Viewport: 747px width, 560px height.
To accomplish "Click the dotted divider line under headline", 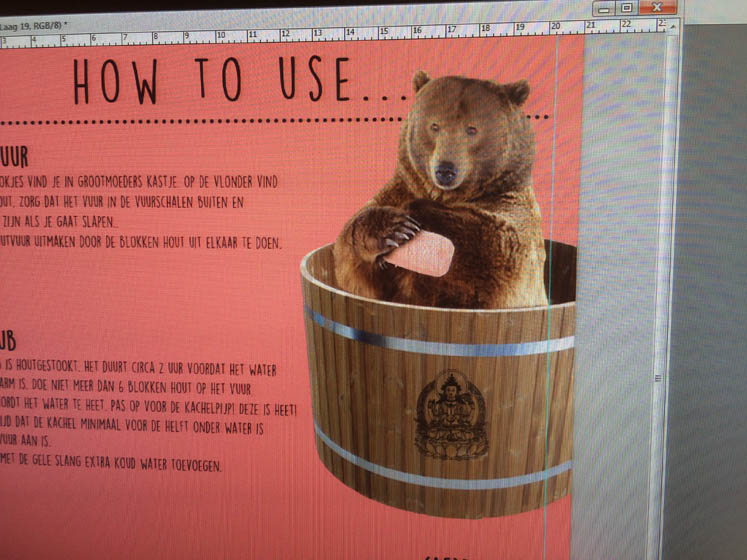I will [x=200, y=120].
